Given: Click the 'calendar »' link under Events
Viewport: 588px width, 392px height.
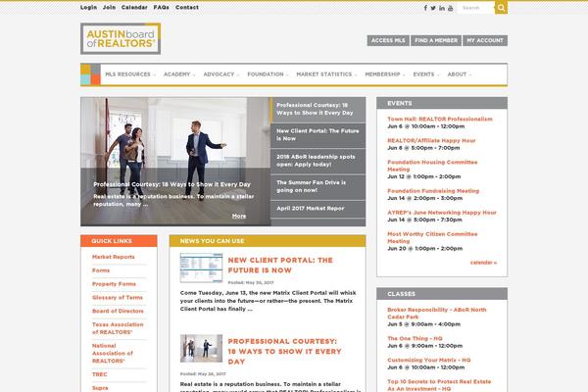Looking at the screenshot, I should point(483,263).
